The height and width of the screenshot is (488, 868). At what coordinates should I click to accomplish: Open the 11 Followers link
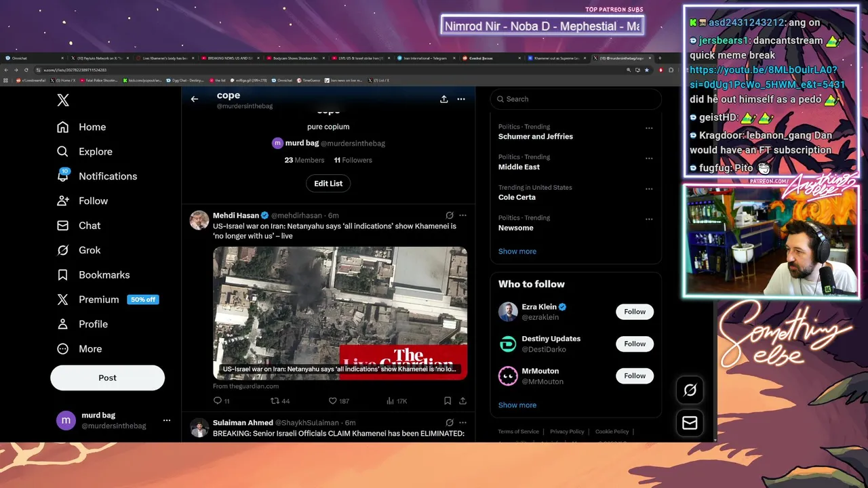(x=353, y=160)
